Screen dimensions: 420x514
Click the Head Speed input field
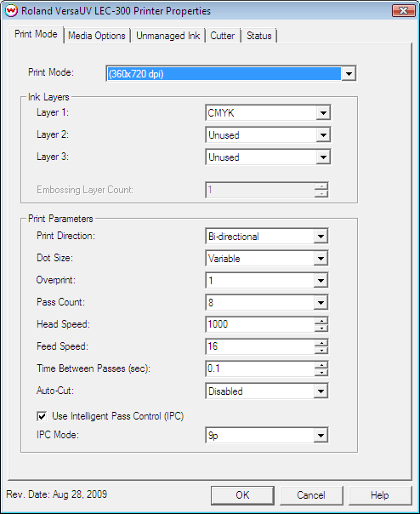click(x=260, y=324)
